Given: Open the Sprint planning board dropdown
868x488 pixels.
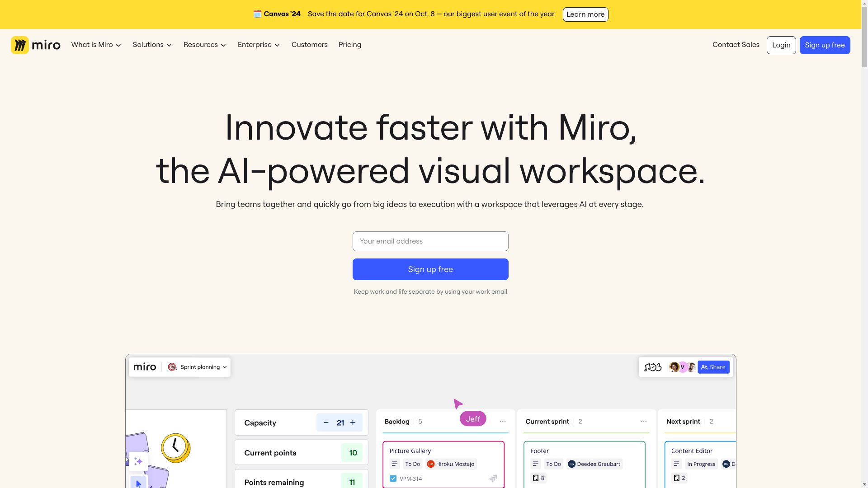Looking at the screenshot, I should tap(203, 367).
